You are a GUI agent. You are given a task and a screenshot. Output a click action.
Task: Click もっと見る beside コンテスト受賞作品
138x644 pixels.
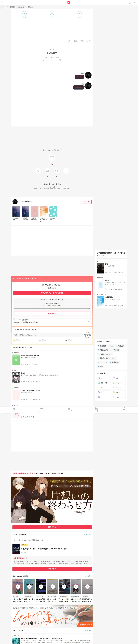tap(88, 535)
